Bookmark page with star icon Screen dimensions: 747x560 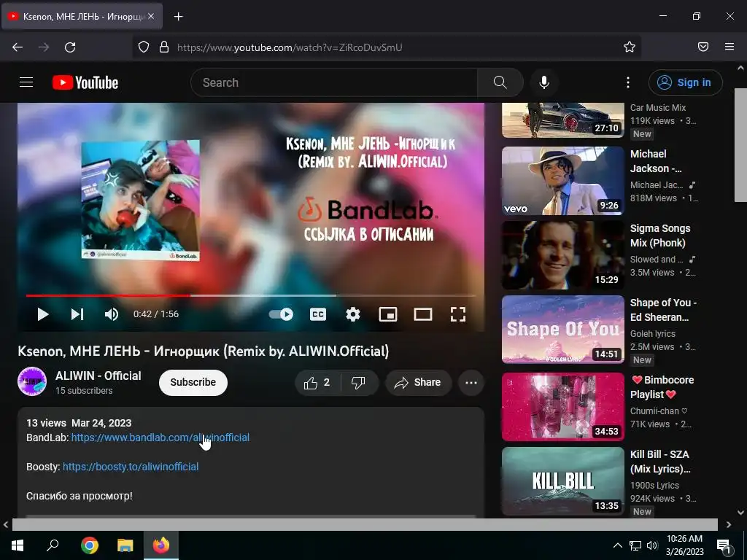click(630, 47)
